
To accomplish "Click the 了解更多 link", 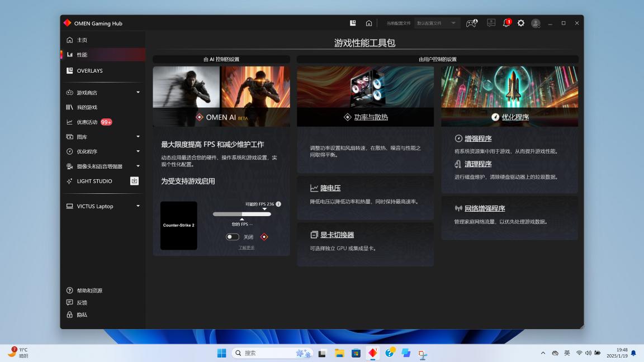I will pos(247,247).
